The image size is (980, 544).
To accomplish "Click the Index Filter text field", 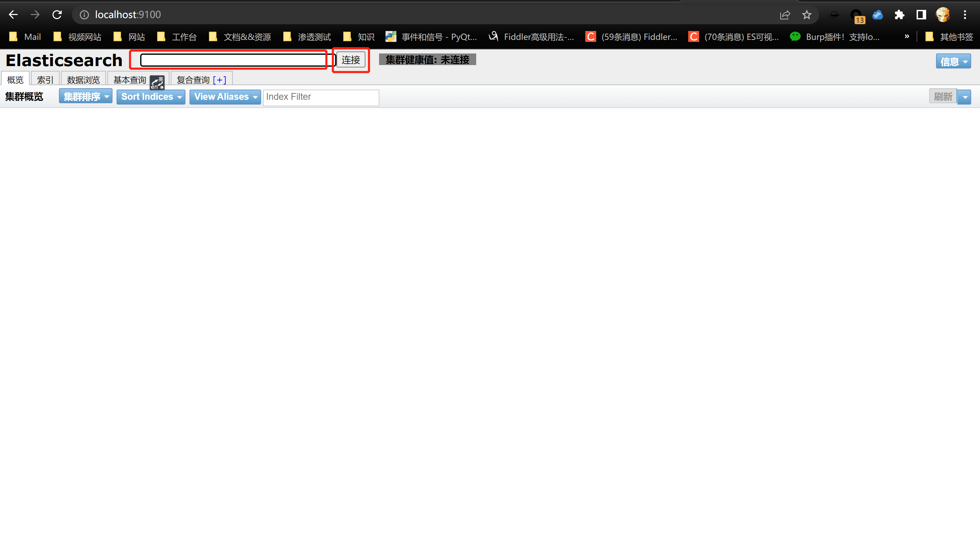I will coord(321,97).
